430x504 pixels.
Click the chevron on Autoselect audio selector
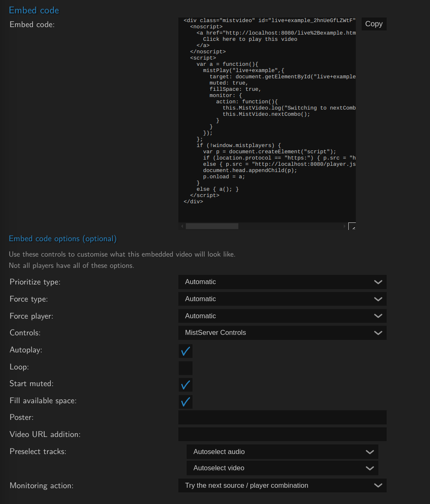pyautogui.click(x=370, y=452)
